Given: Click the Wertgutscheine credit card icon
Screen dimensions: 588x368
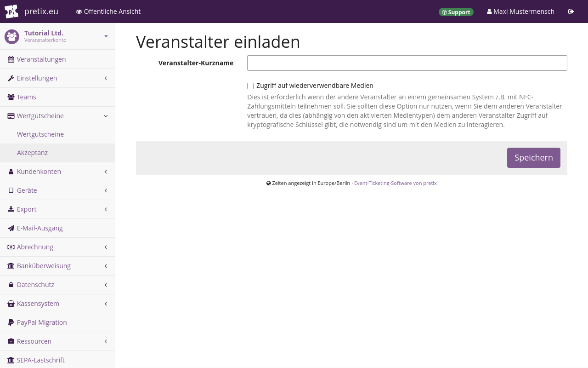Looking at the screenshot, I should [x=11, y=116].
